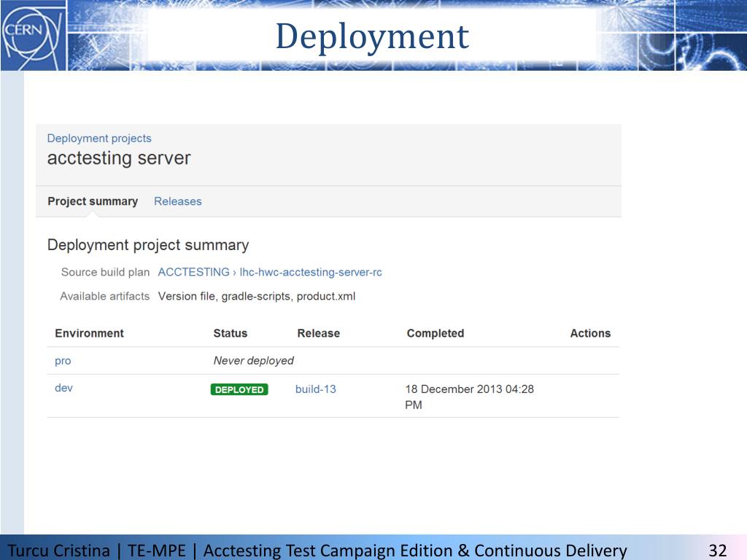Open the build-13 release link

pyautogui.click(x=315, y=389)
